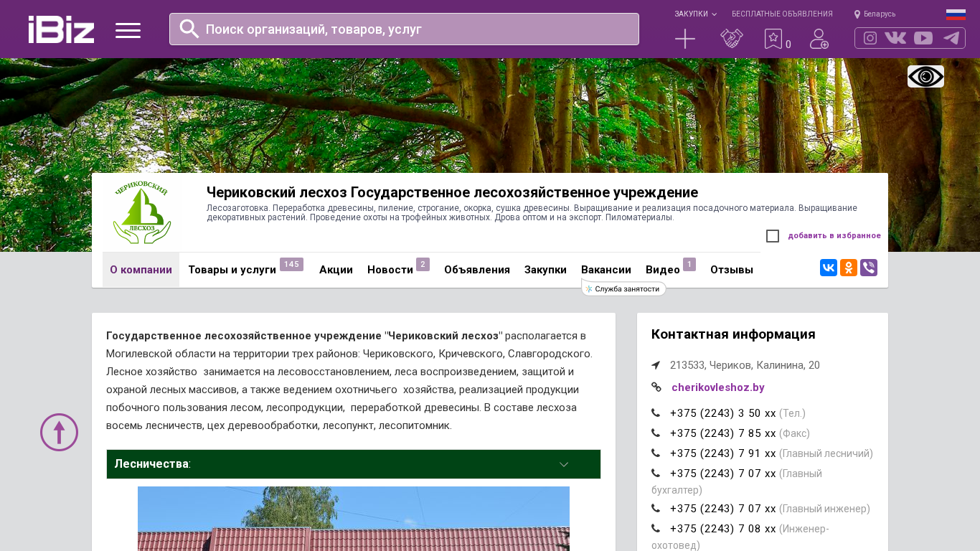Viewport: 980px width, 551px height.
Task: Expand the 'Лесничества' accordion section
Action: coord(353,464)
